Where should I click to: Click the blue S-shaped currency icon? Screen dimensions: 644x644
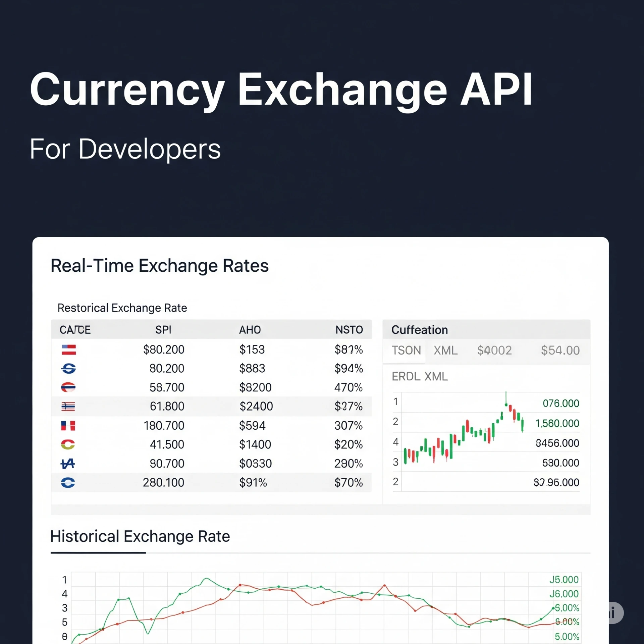pyautogui.click(x=69, y=369)
